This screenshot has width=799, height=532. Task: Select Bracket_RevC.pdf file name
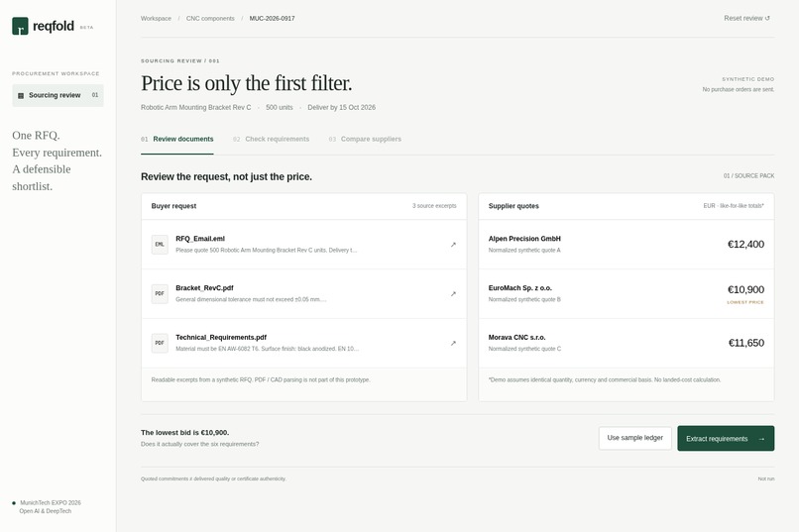tap(204, 288)
